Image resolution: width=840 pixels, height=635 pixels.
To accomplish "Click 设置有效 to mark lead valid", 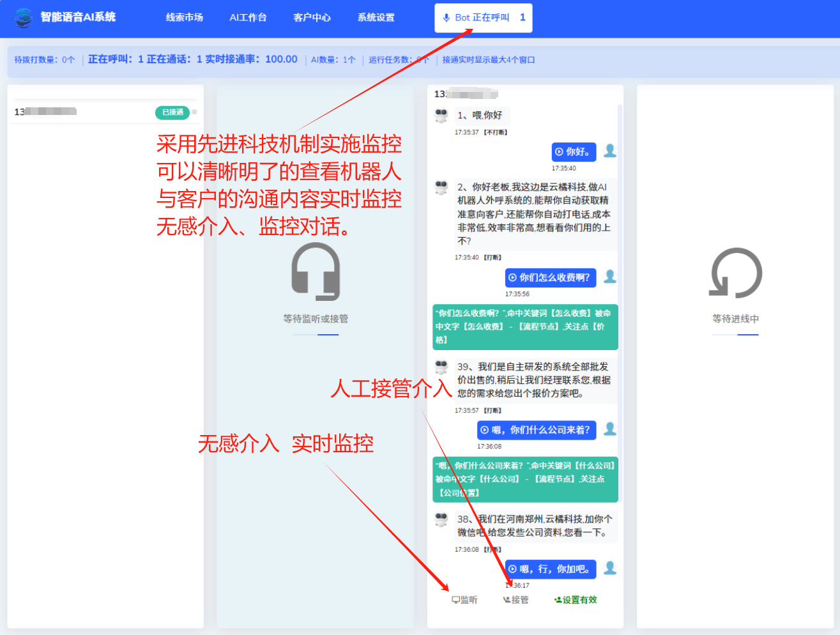I will point(576,600).
